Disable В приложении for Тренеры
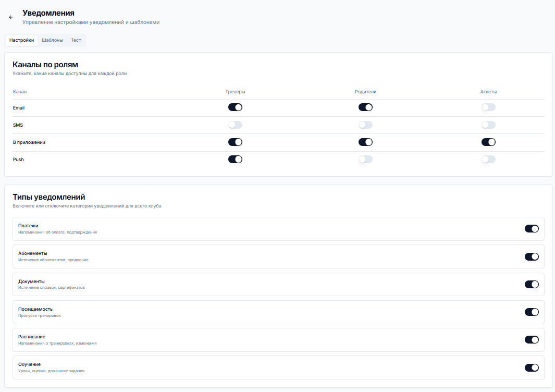 pyautogui.click(x=235, y=142)
